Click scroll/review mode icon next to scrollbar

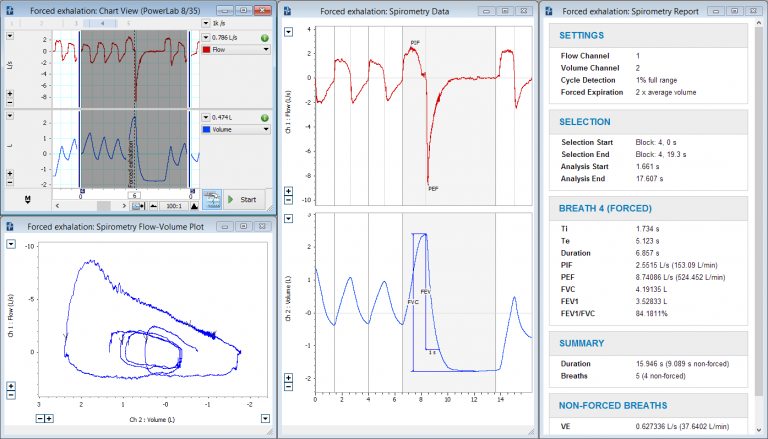137,206
